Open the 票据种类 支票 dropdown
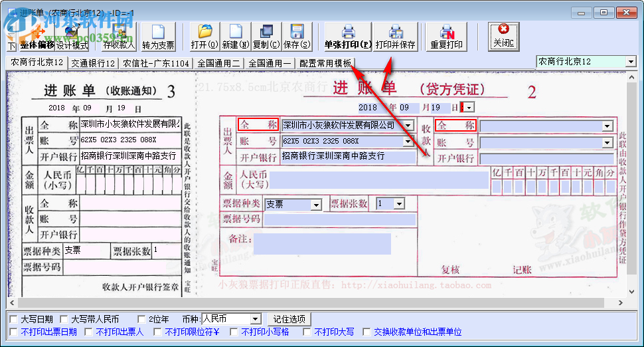Image resolution: width=644 pixels, height=347 pixels. 315,204
